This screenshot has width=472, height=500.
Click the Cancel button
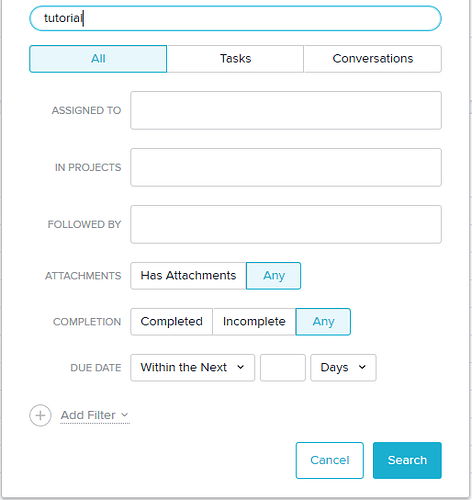click(330, 460)
